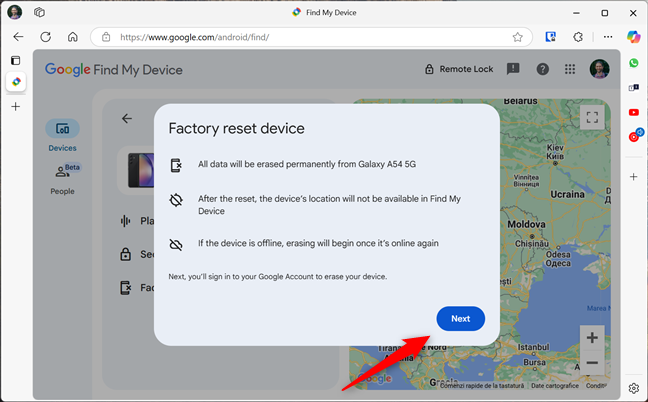Toggle the vertical tabs pane icon
The width and height of the screenshot is (648, 402).
15,60
